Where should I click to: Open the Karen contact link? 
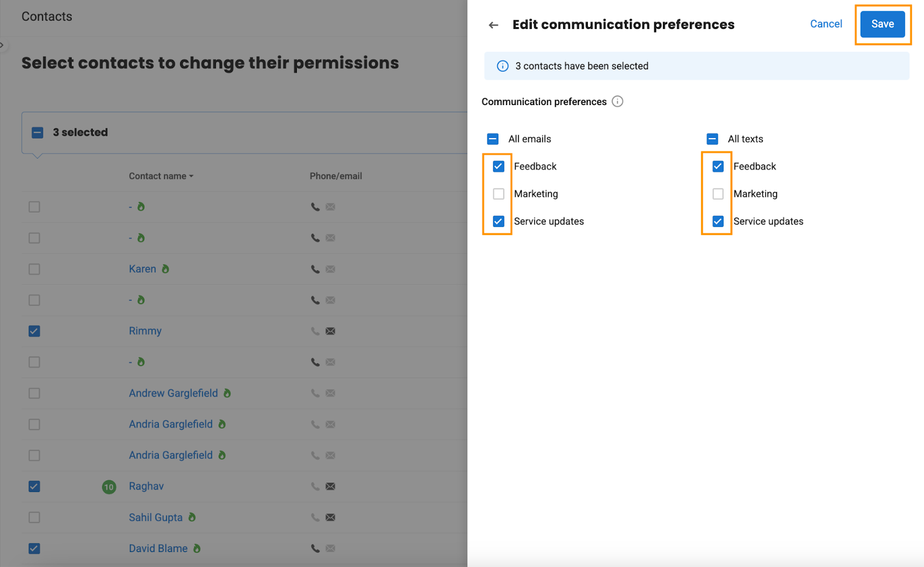coord(143,269)
